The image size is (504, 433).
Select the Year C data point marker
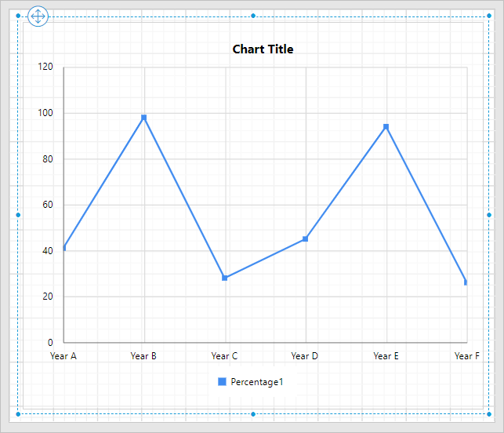[x=225, y=278]
